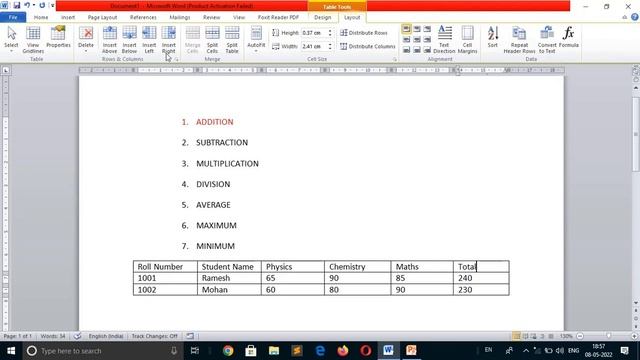This screenshot has width=640, height=360.
Task: Click Convert to Text
Action: pos(547,39)
